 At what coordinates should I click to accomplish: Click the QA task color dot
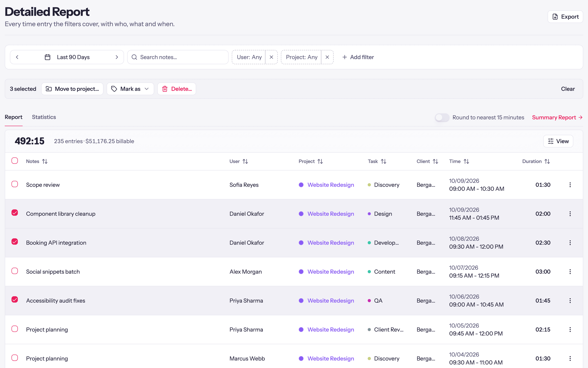[369, 301]
